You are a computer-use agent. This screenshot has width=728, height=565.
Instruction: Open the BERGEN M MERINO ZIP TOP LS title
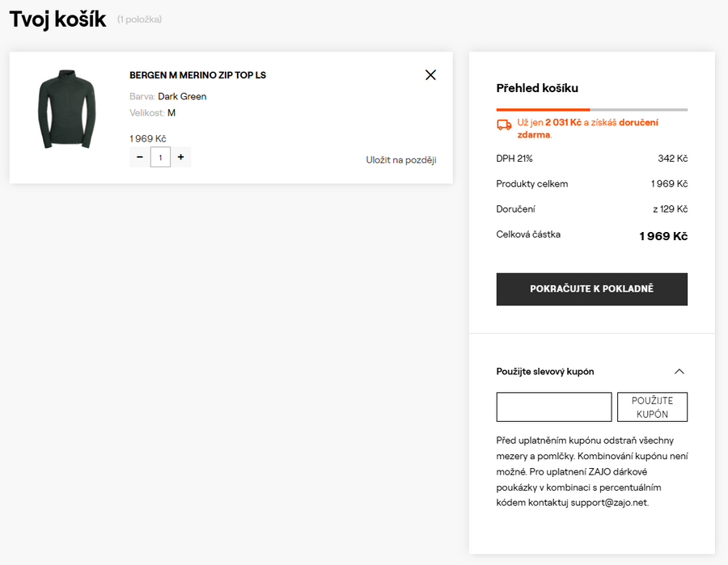[x=197, y=75]
